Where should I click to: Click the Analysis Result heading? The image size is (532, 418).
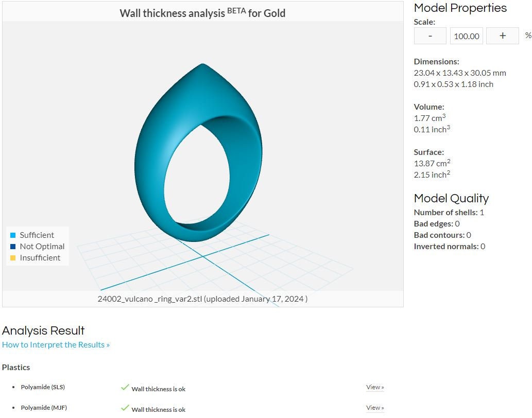coord(43,330)
